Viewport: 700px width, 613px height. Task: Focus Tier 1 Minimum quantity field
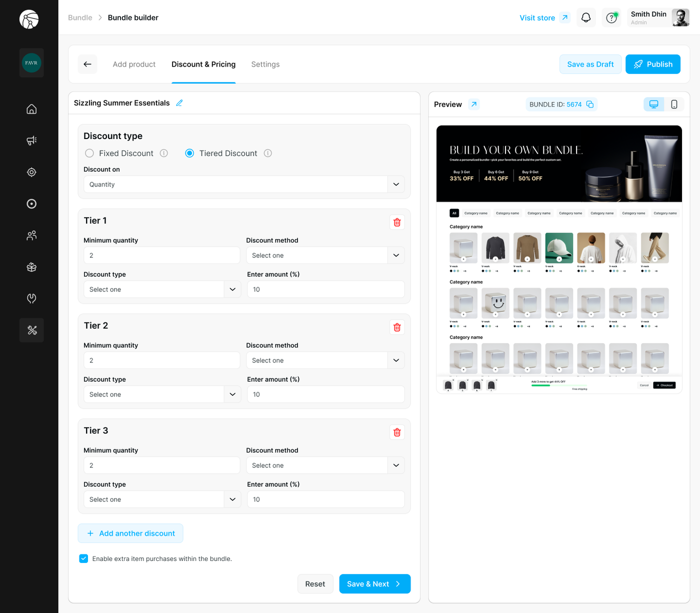[x=162, y=255]
